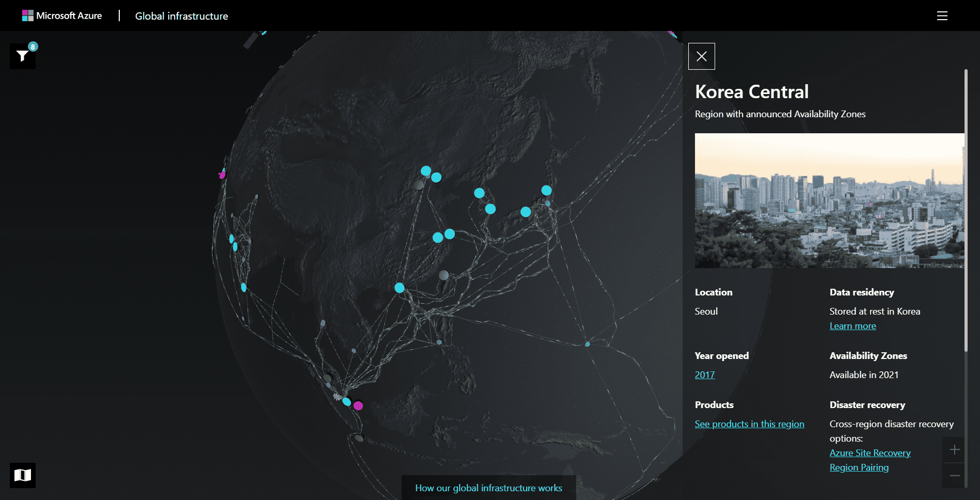Screen dimensions: 980x500
Task: Select the cyan Korea Central region dot
Action: 479,193
